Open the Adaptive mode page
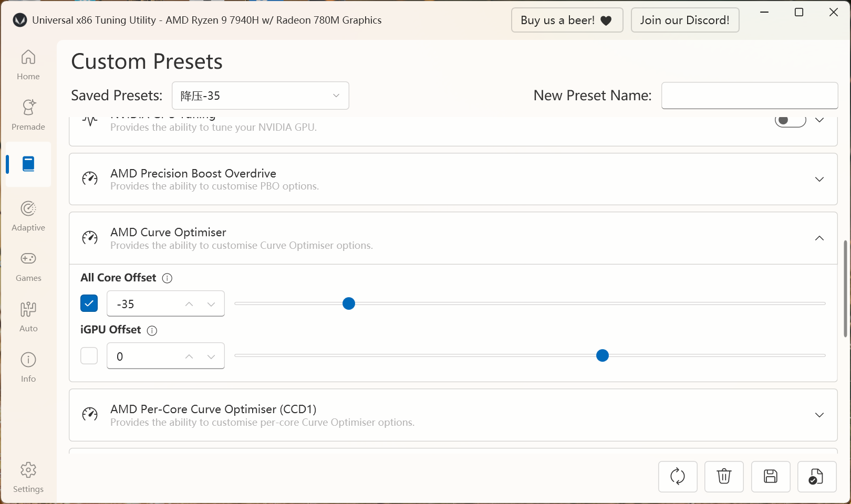This screenshot has height=504, width=851. point(28,216)
